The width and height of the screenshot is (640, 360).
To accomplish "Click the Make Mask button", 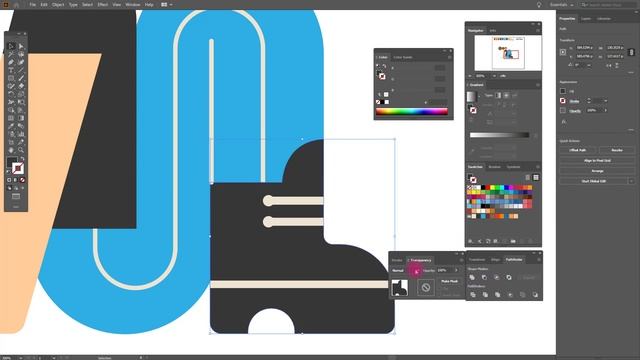I will (449, 281).
